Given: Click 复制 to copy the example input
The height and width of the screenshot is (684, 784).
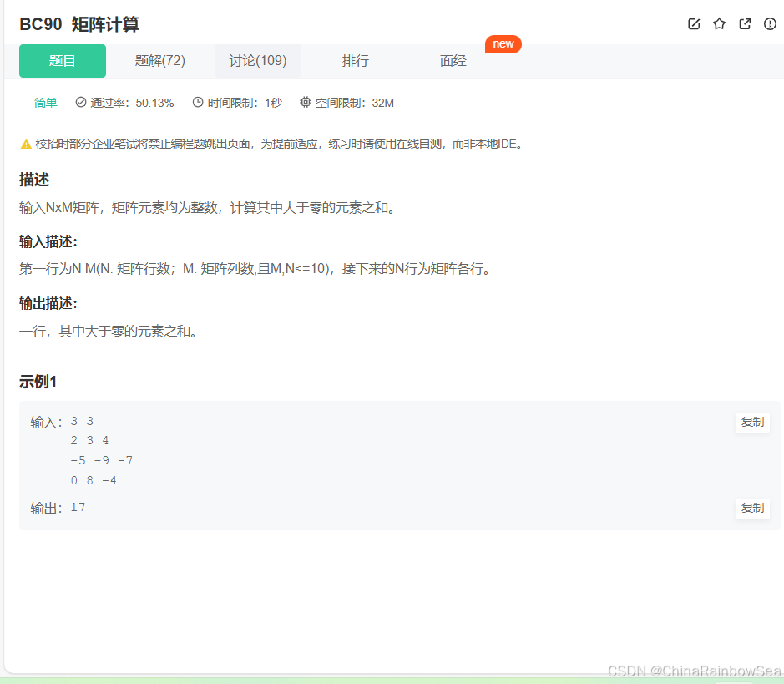Looking at the screenshot, I should click(x=751, y=422).
